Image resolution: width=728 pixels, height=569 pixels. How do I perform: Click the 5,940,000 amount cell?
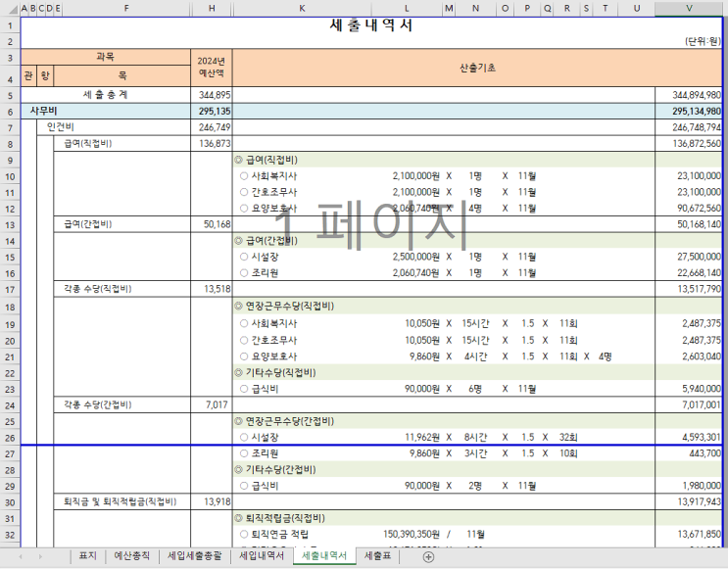[689, 389]
